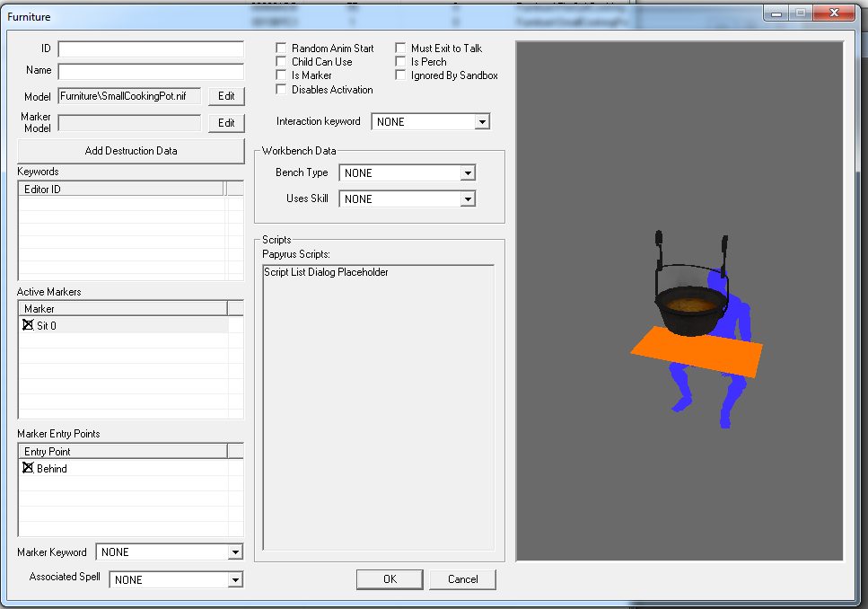Click Edit button next to Model field

pos(226,96)
